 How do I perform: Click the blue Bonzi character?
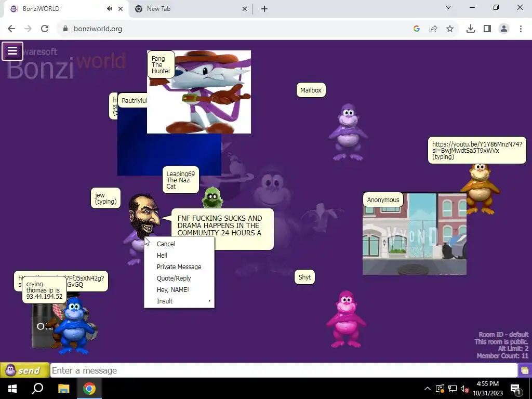[74, 326]
